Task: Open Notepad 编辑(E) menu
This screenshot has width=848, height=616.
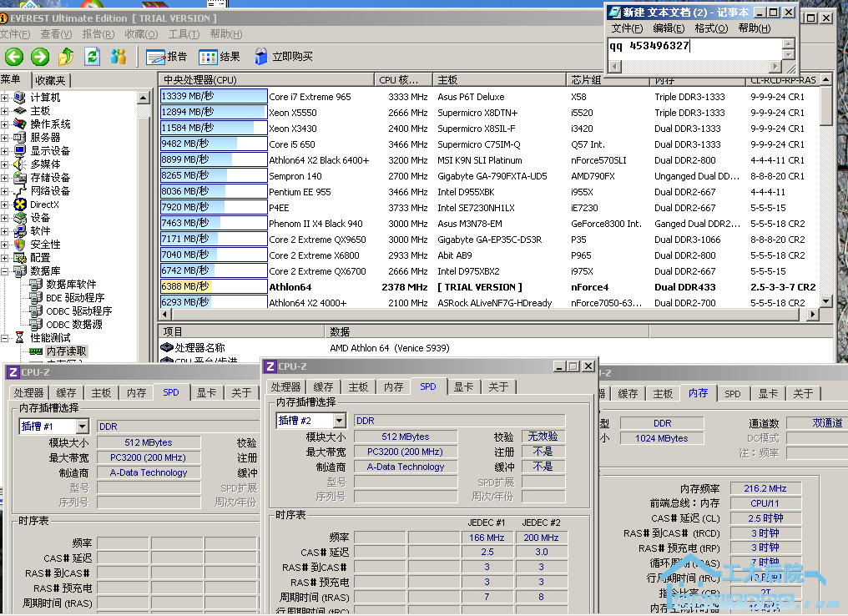Action: point(669,28)
